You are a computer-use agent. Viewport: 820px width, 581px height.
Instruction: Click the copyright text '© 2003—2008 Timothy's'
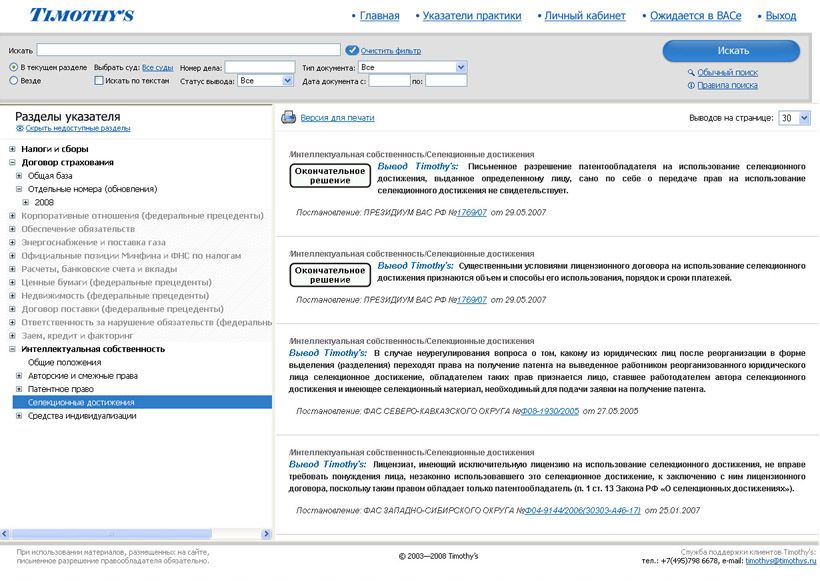438,556
